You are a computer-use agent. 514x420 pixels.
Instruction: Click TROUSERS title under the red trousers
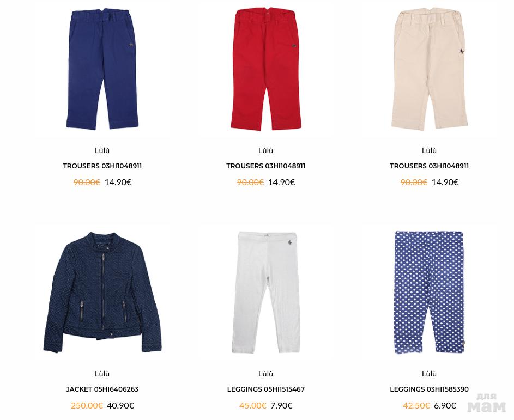[266, 166]
